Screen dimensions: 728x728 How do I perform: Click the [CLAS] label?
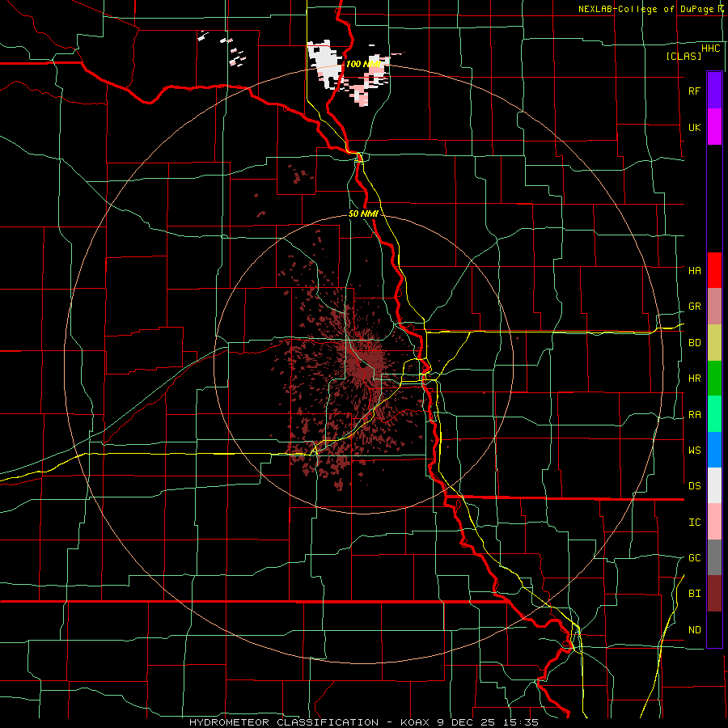(x=684, y=56)
